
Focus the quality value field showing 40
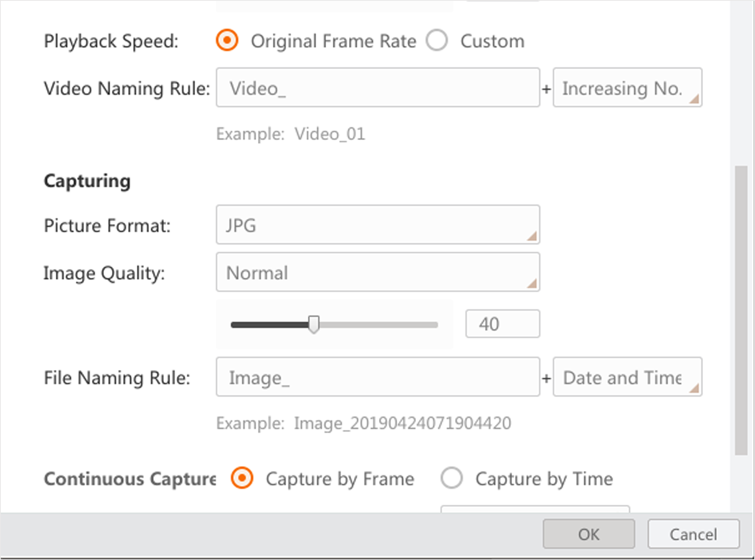click(x=502, y=324)
